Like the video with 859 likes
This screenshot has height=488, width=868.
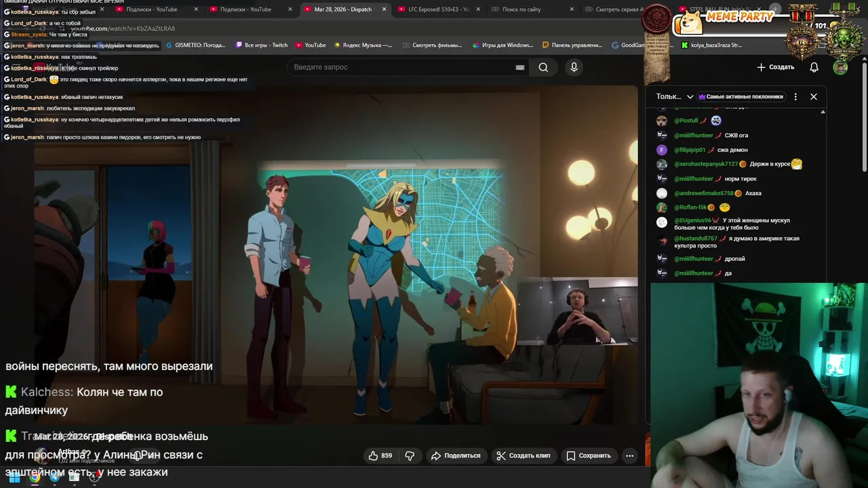(380, 455)
